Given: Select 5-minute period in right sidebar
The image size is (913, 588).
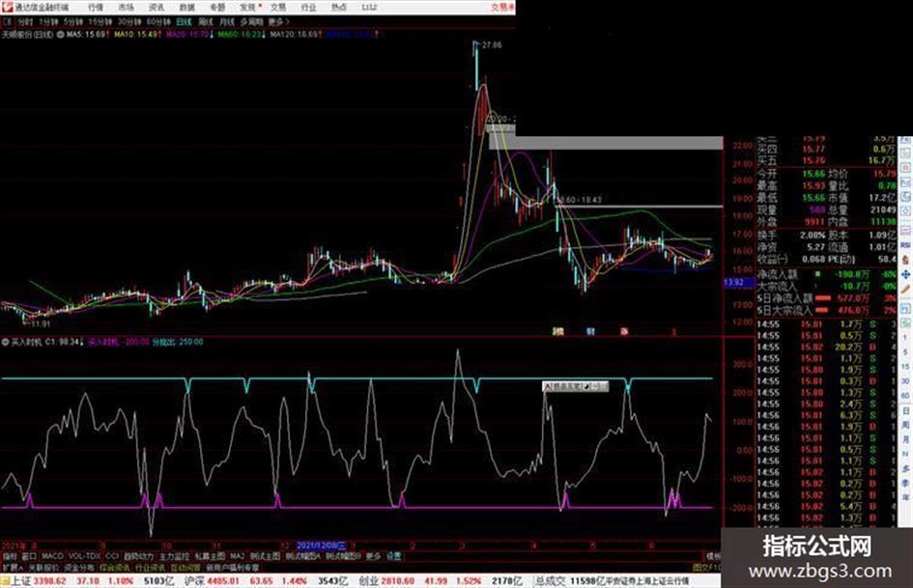Looking at the screenshot, I should [x=905, y=352].
